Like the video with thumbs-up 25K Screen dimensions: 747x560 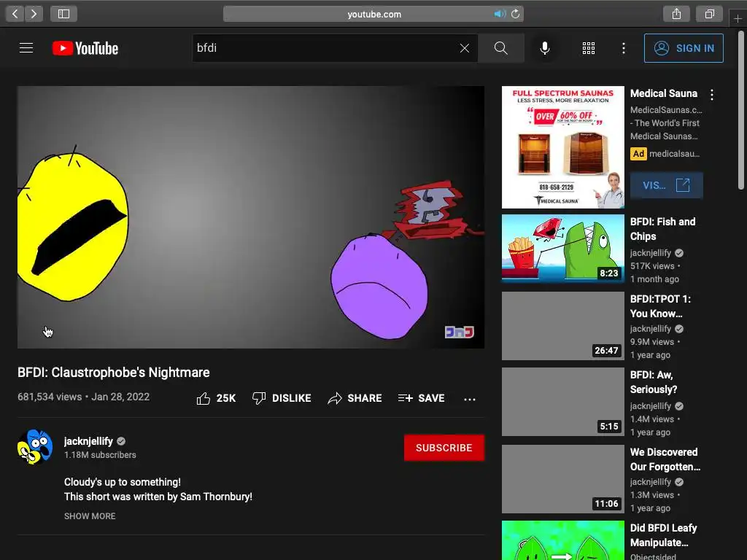tap(216, 398)
